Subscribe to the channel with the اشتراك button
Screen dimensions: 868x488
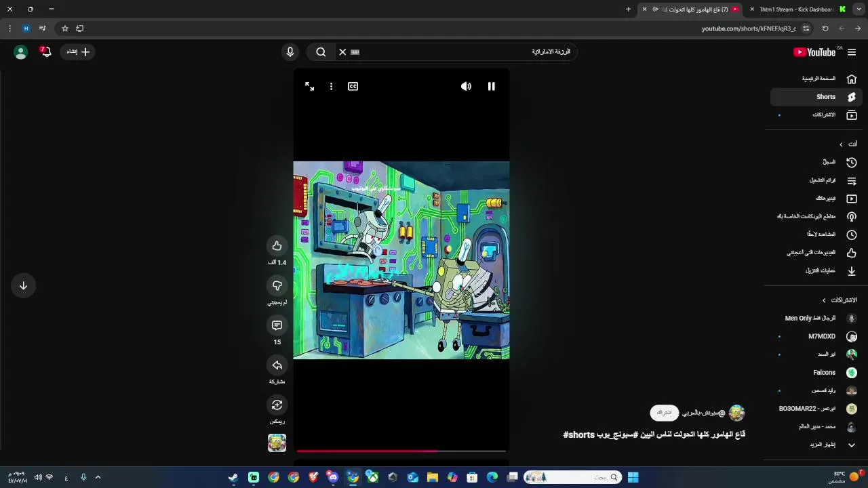click(x=664, y=413)
